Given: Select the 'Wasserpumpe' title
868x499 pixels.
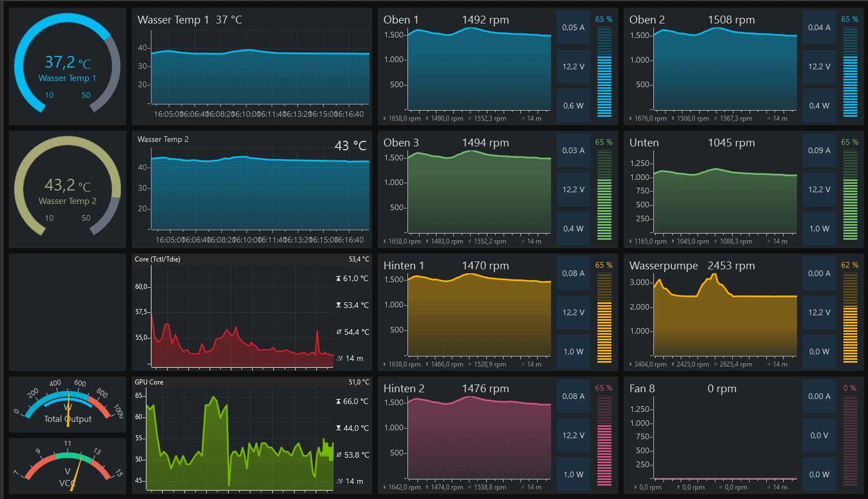Looking at the screenshot, I should (663, 265).
